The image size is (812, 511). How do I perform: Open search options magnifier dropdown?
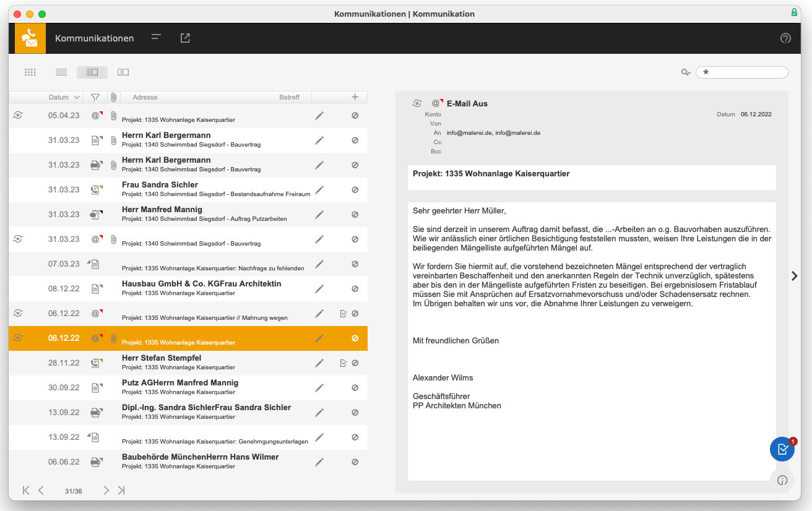pyautogui.click(x=686, y=72)
